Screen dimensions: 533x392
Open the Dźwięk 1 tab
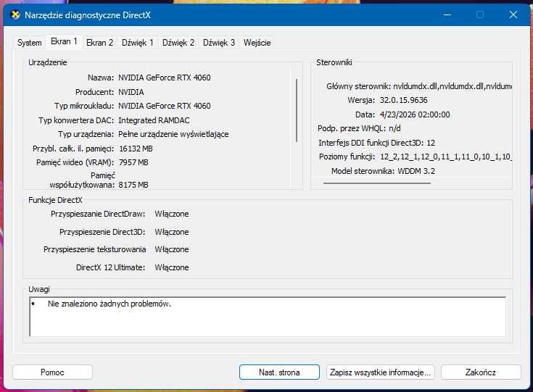point(138,43)
